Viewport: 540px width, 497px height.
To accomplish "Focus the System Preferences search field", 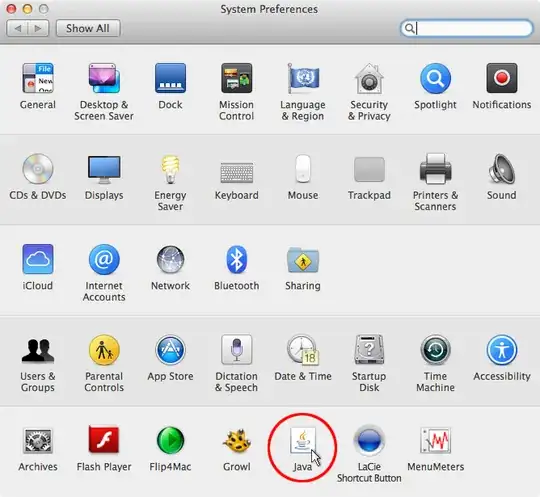I will point(467,28).
